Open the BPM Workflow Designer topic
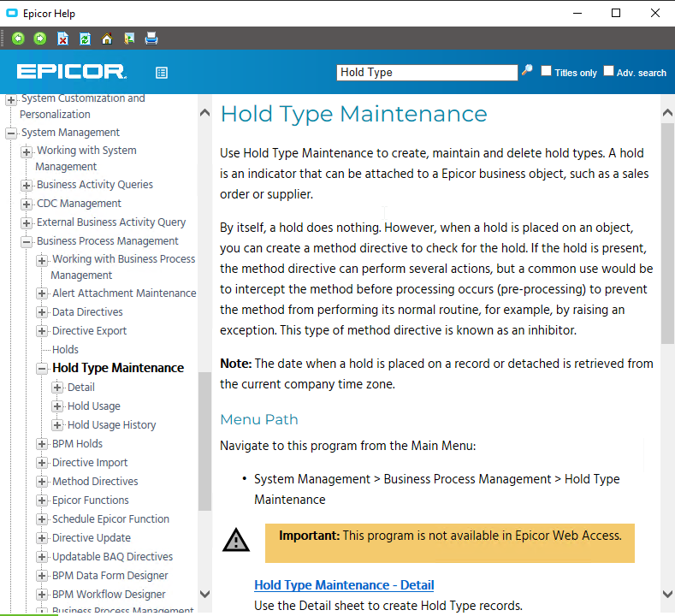675x616 pixels. pos(109,595)
